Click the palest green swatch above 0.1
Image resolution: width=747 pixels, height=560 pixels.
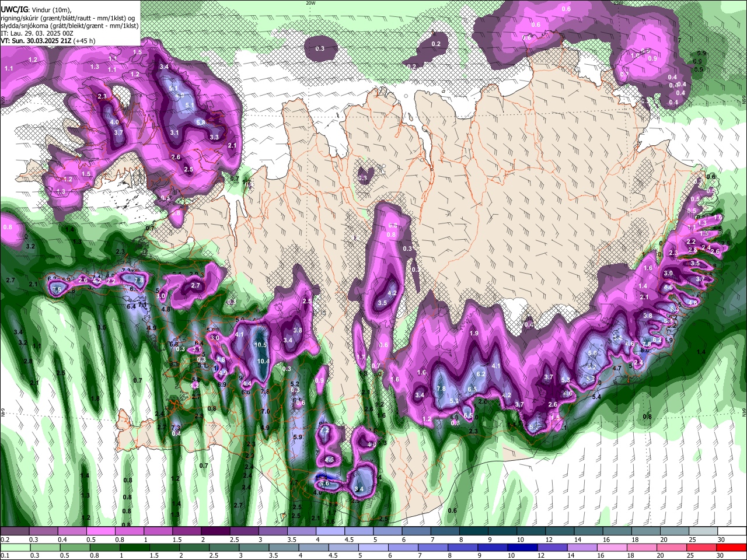[x=15, y=547]
